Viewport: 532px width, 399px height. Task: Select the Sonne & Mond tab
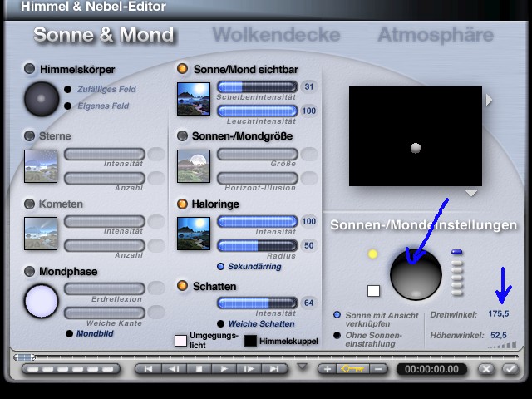pos(104,35)
